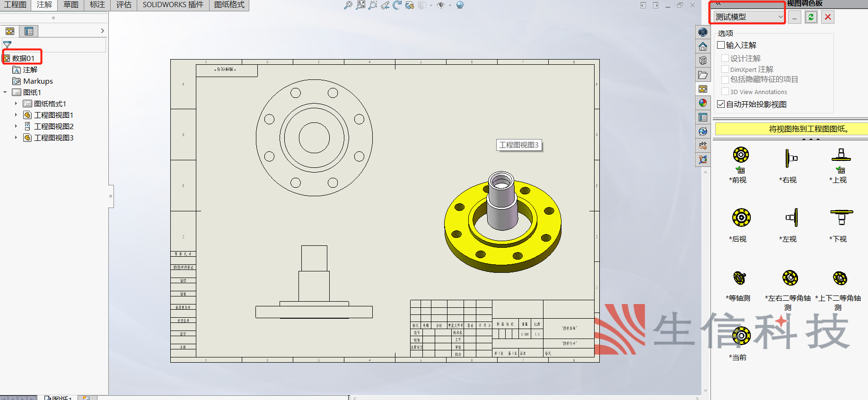Expand the 工程图视图1 tree node
868x400 pixels.
[x=16, y=115]
